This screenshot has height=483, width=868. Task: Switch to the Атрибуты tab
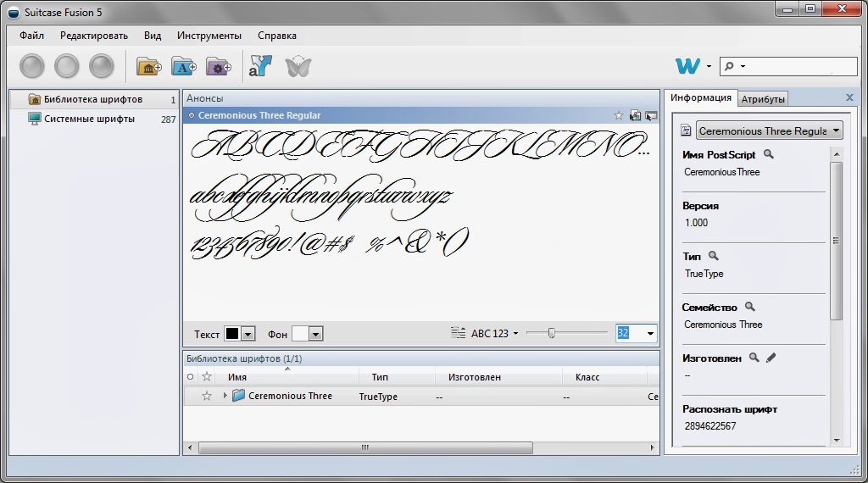coord(763,99)
